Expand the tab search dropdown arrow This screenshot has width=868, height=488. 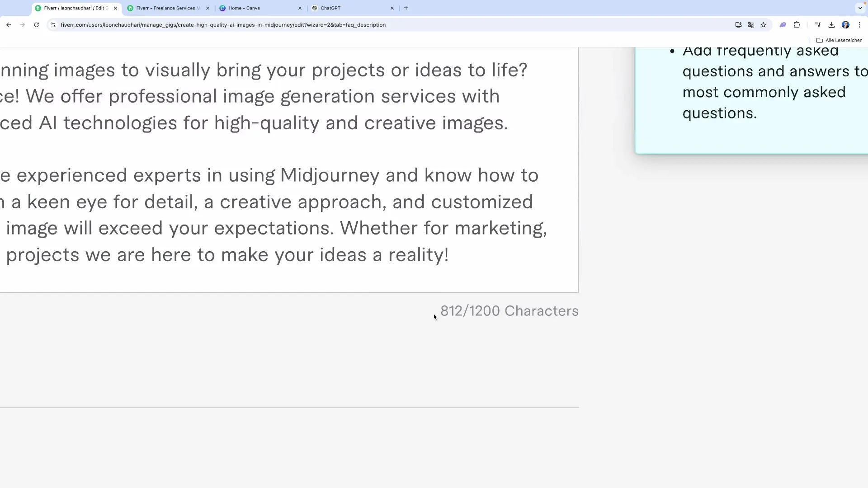(x=860, y=8)
